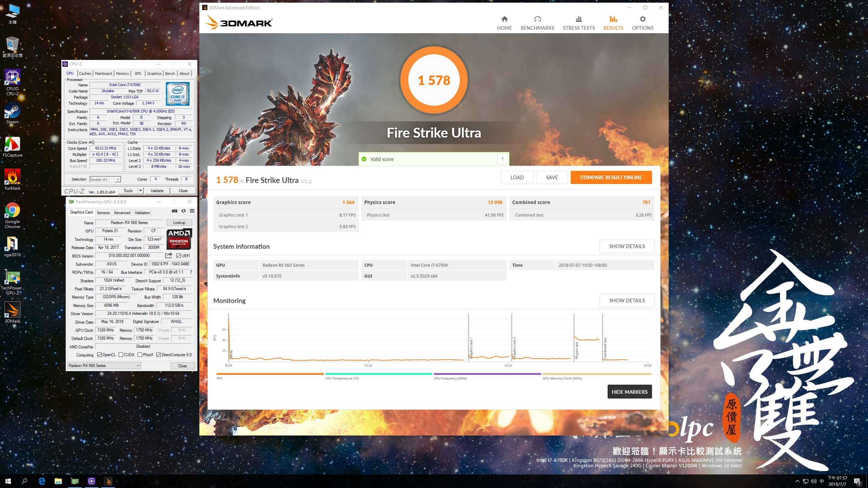Select CPU Temperature legend bar
The width and height of the screenshot is (868, 488).
pyautogui.click(x=379, y=374)
